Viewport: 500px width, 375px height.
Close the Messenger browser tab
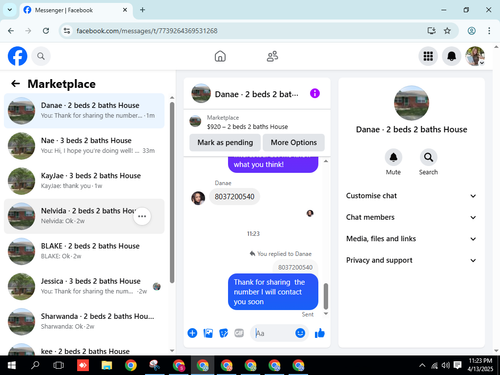125,10
